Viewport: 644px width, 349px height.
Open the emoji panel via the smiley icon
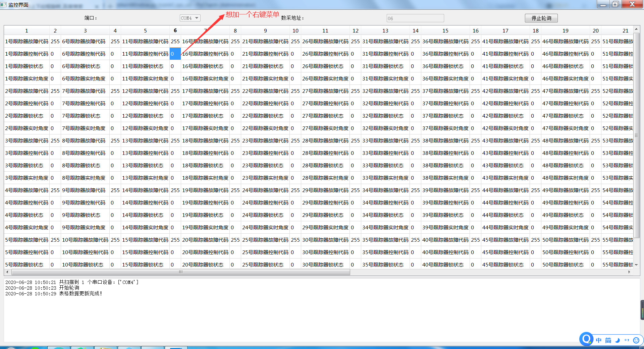pyautogui.click(x=636, y=340)
